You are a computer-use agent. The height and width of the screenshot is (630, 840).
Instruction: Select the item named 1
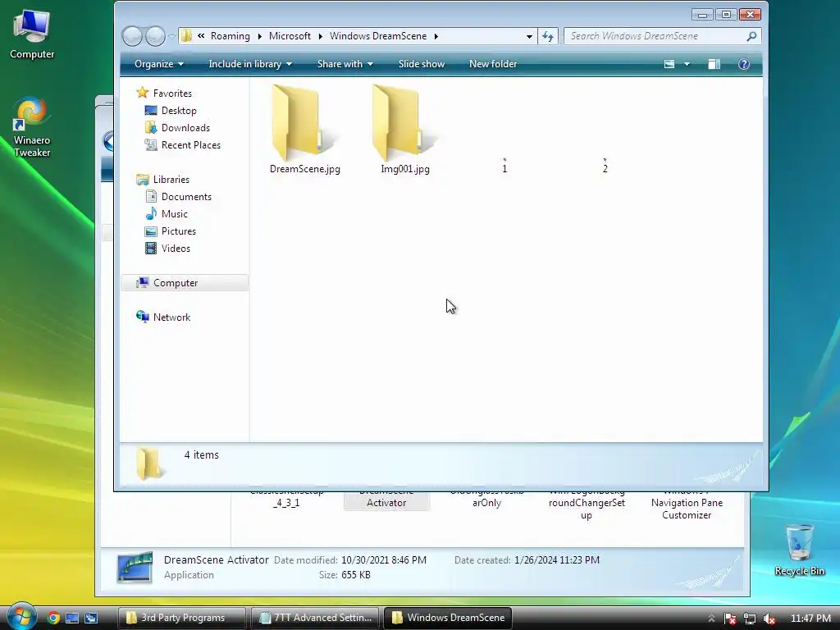point(504,167)
